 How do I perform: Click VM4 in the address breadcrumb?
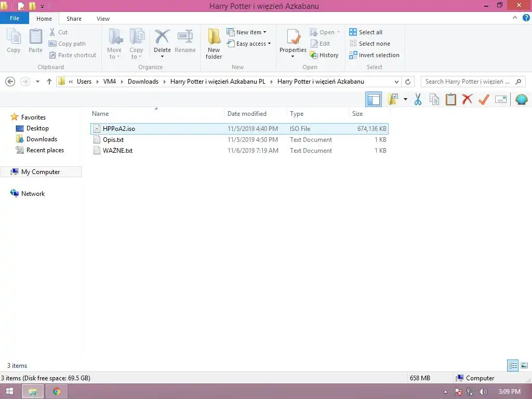coord(110,82)
